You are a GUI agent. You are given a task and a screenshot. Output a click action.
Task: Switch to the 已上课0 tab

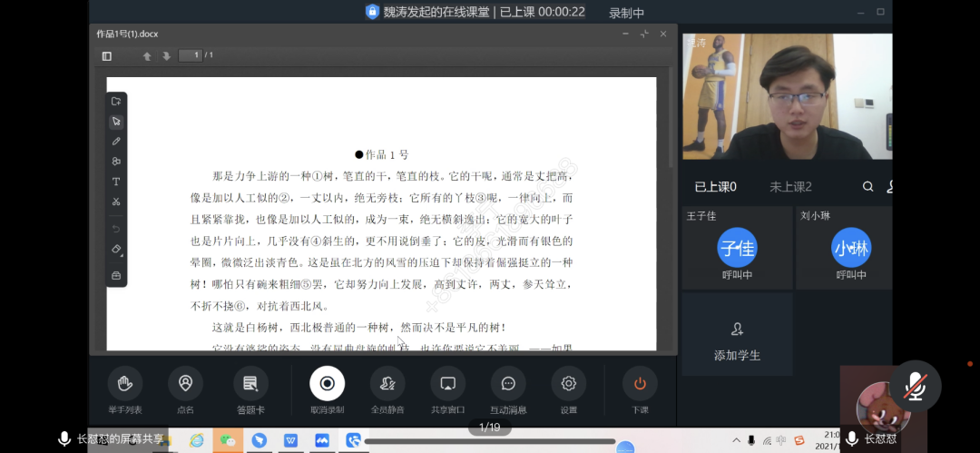pyautogui.click(x=715, y=187)
